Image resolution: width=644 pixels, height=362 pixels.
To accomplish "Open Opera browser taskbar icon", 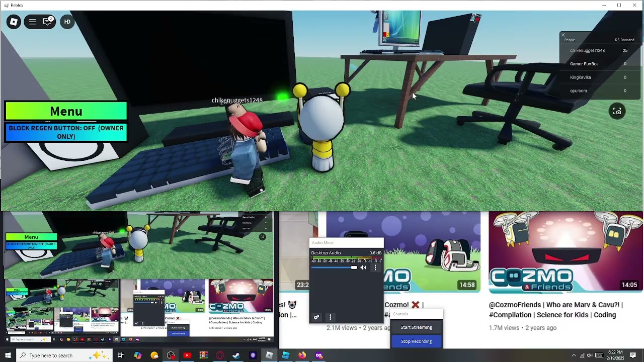I will point(220,355).
